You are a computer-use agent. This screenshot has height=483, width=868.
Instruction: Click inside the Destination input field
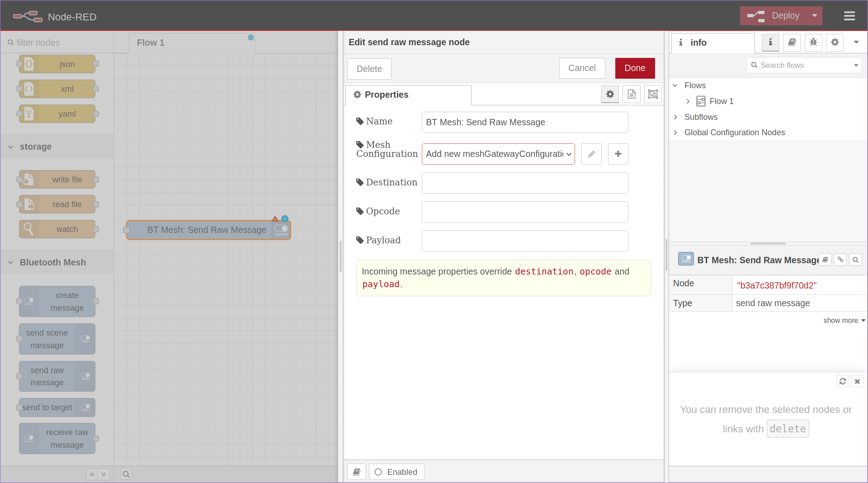(x=524, y=183)
